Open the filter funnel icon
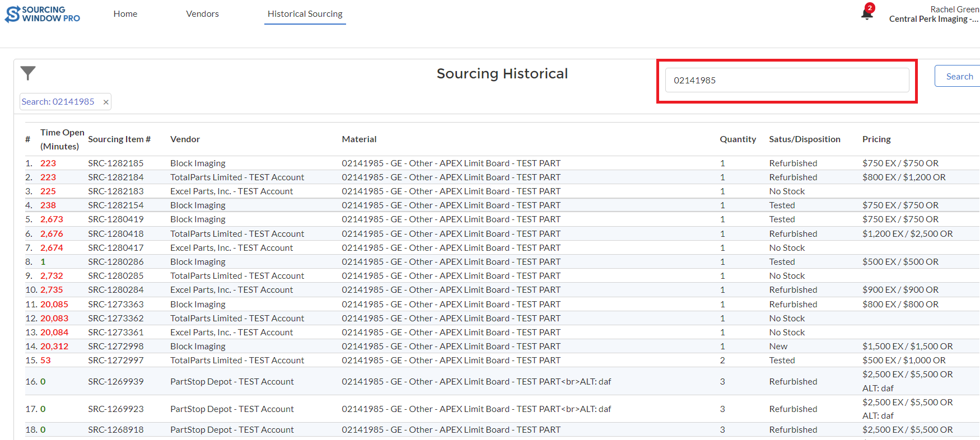This screenshot has width=980, height=440. point(28,73)
